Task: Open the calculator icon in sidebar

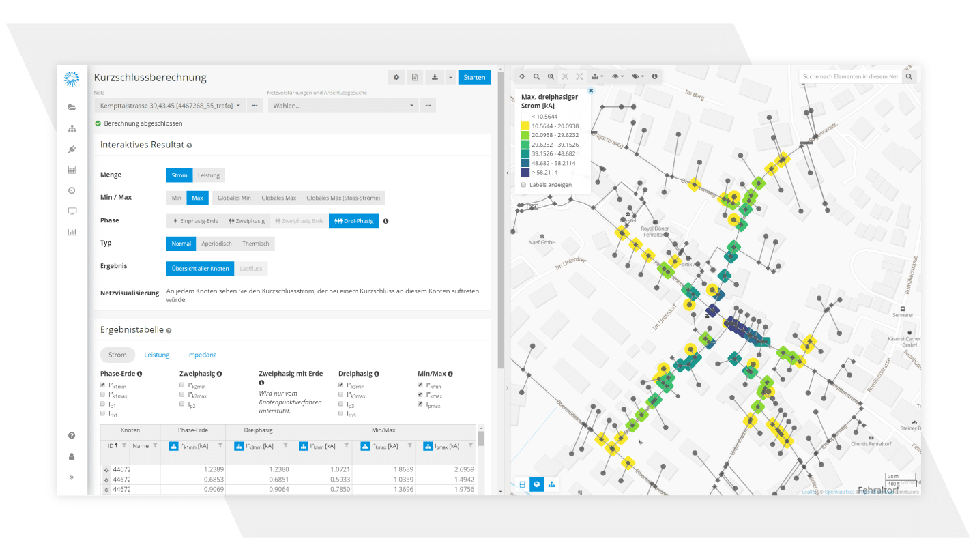Action: [72, 170]
